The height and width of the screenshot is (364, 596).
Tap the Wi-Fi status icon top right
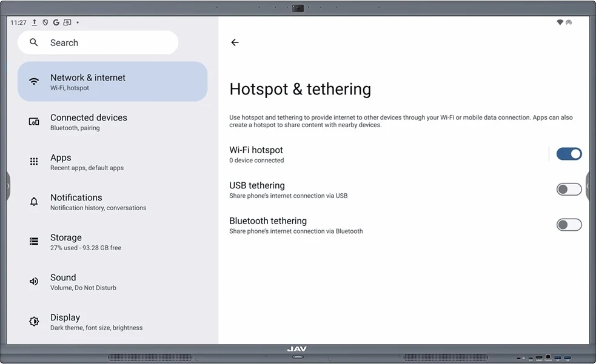click(559, 22)
